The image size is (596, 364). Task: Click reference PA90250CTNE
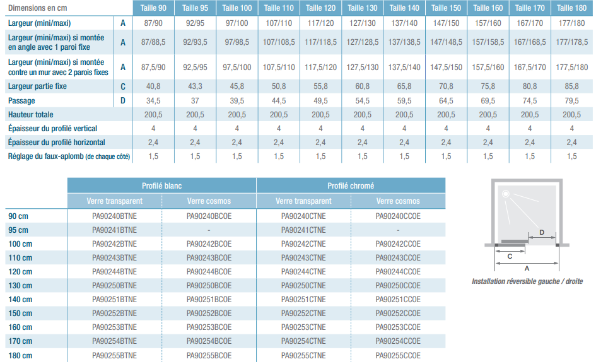(x=303, y=286)
